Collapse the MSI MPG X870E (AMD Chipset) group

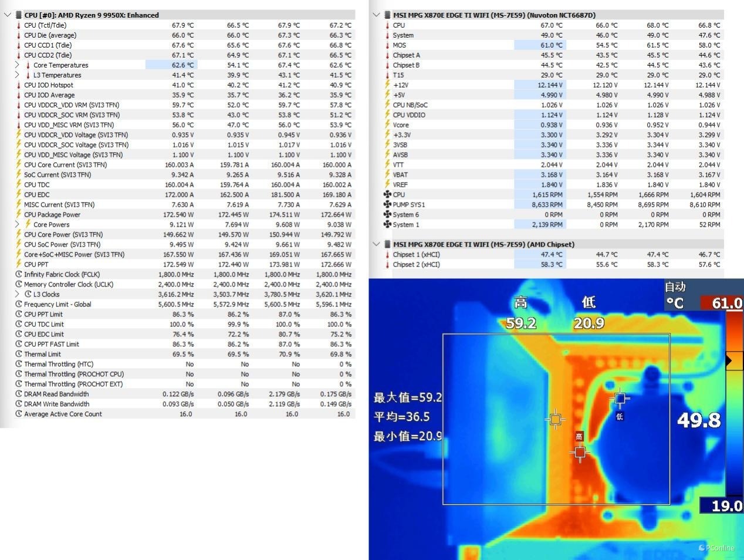376,244
